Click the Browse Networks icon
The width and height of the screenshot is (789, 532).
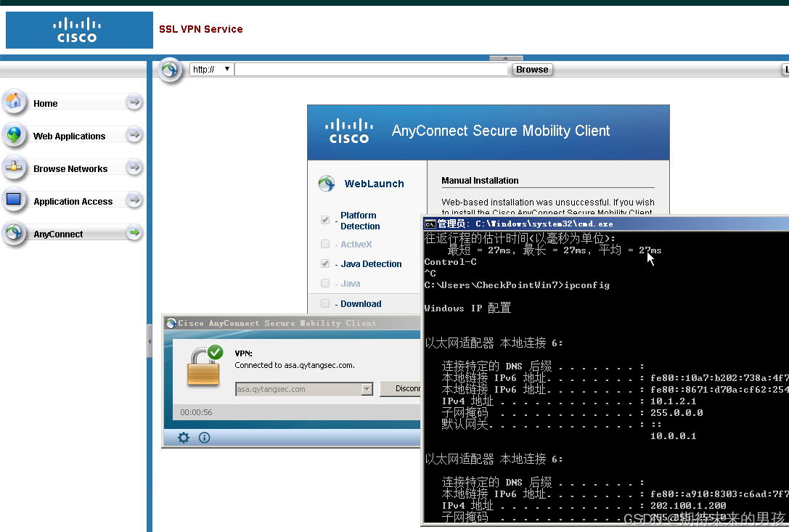coord(14,167)
